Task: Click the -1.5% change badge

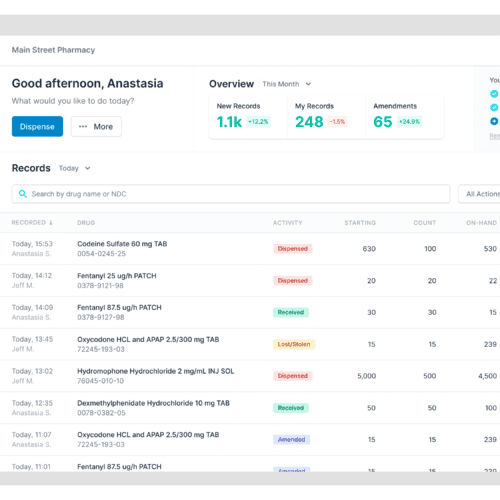Action: coord(338,122)
